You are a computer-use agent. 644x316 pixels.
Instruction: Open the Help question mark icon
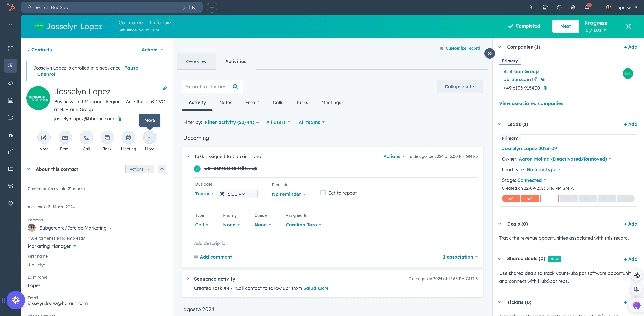[x=559, y=7]
